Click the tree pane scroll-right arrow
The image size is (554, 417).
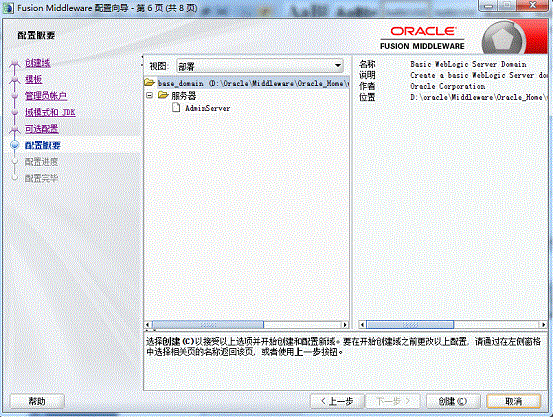tap(345, 324)
